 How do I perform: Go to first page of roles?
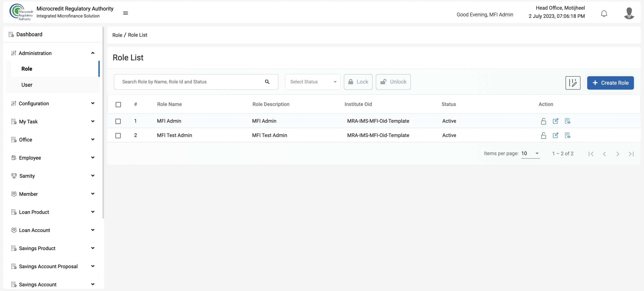(x=591, y=154)
